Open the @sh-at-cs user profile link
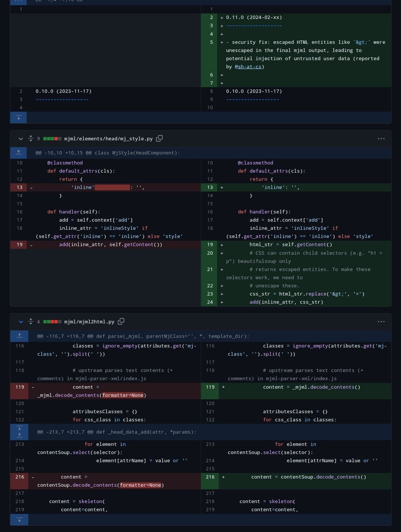401x532 pixels. click(x=249, y=66)
